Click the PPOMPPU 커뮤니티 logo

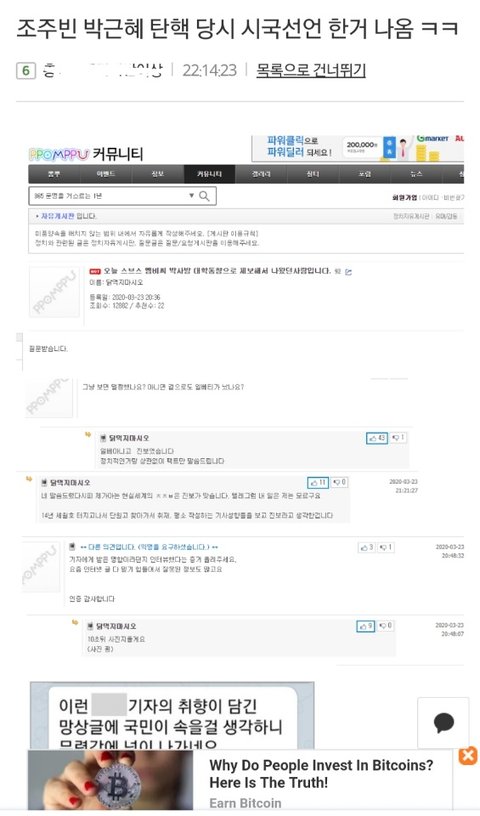(85, 154)
